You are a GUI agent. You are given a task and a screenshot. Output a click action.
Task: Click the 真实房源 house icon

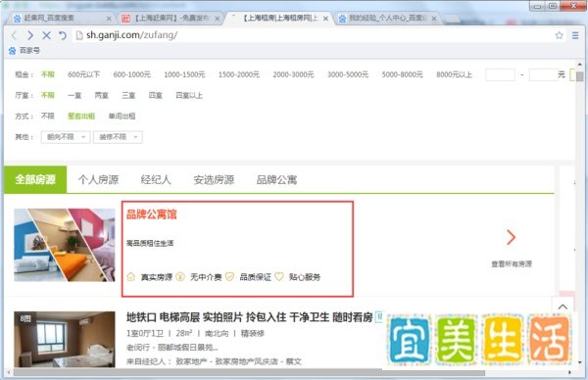coord(130,276)
